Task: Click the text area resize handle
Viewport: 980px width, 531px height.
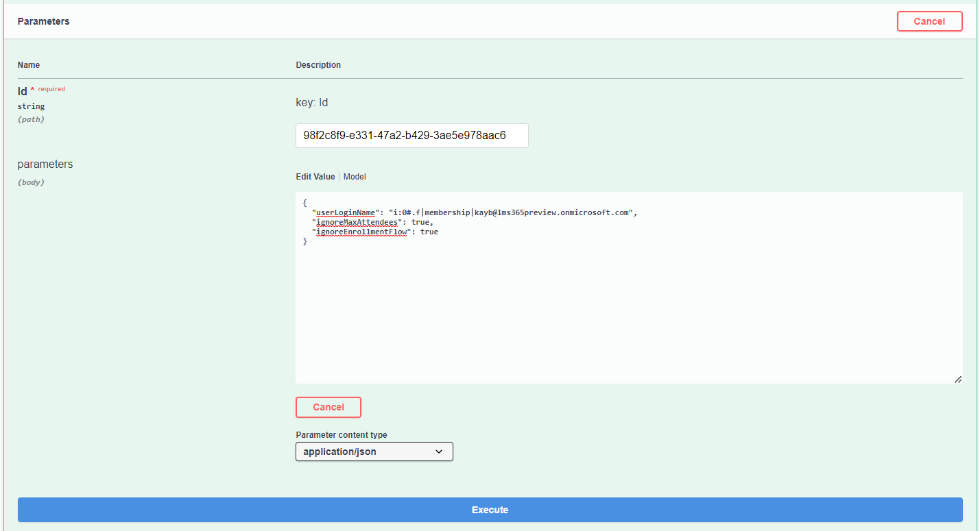Action: click(x=957, y=379)
